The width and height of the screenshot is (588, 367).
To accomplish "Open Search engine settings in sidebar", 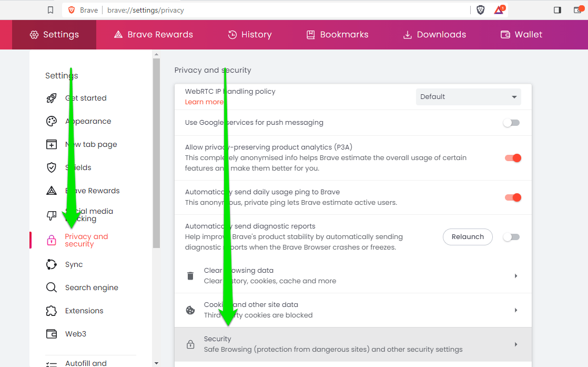I will (92, 288).
